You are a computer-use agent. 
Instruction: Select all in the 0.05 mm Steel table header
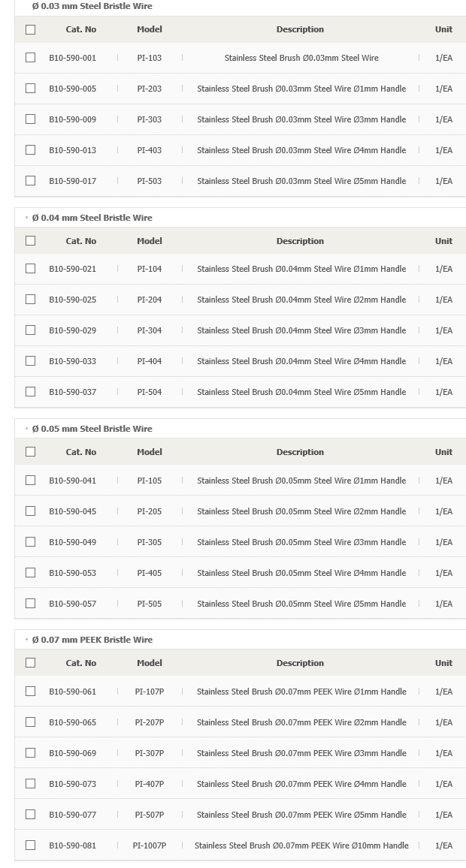[x=31, y=452]
